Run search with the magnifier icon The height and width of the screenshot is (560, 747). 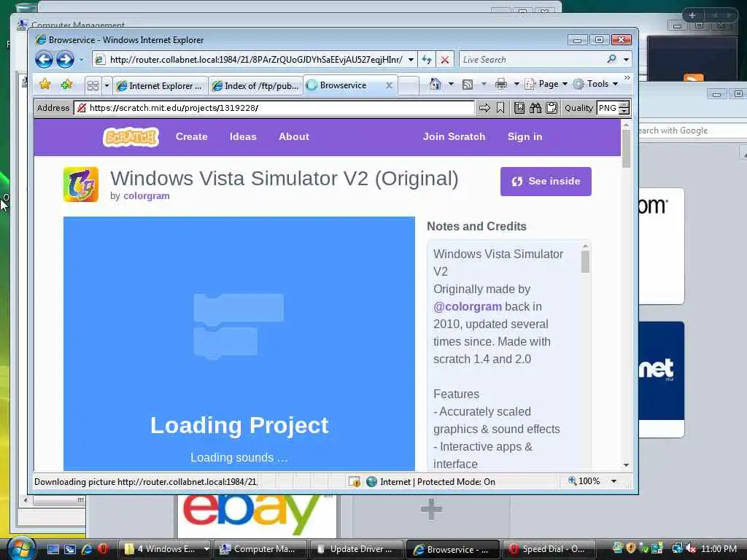612,59
